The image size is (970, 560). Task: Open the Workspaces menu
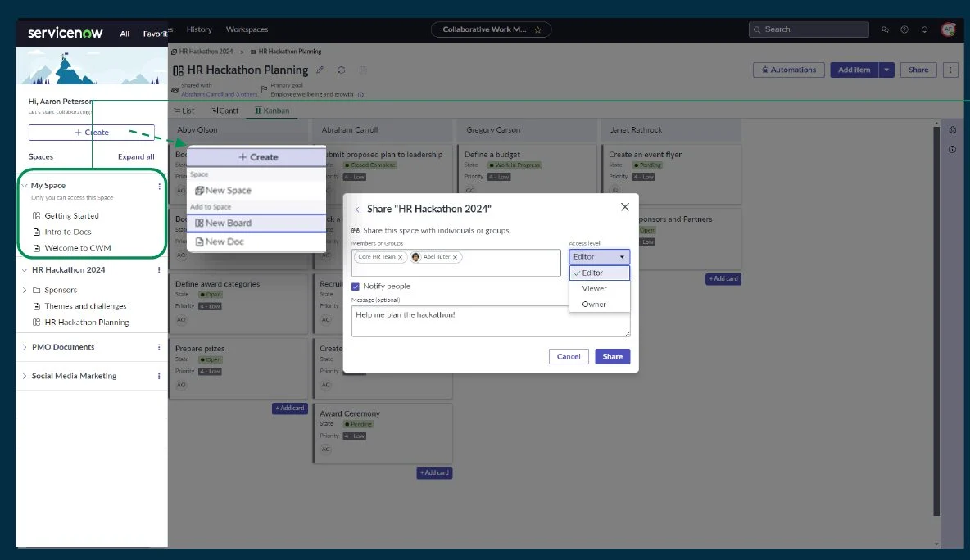click(247, 29)
